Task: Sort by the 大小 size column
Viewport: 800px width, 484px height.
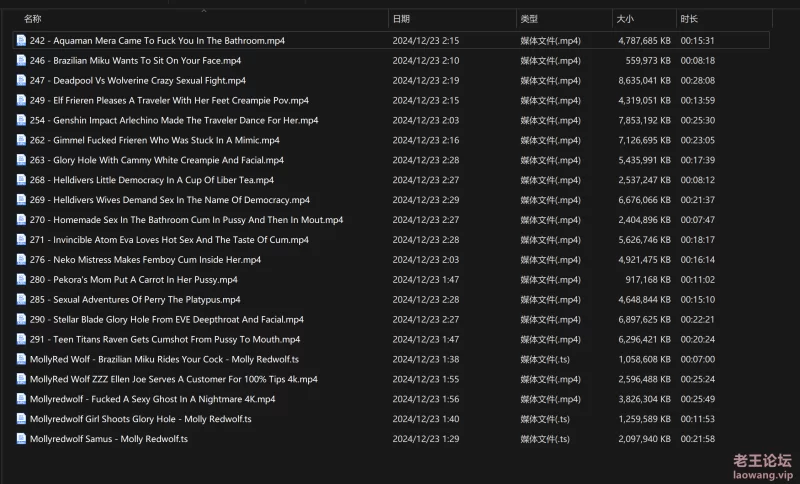Action: (x=624, y=19)
